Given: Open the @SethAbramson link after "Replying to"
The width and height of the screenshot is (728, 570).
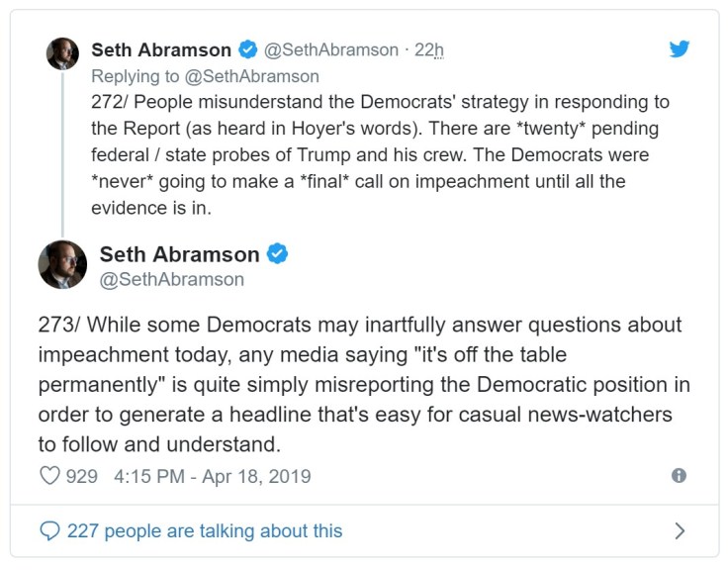Looking at the screenshot, I should tap(265, 76).
